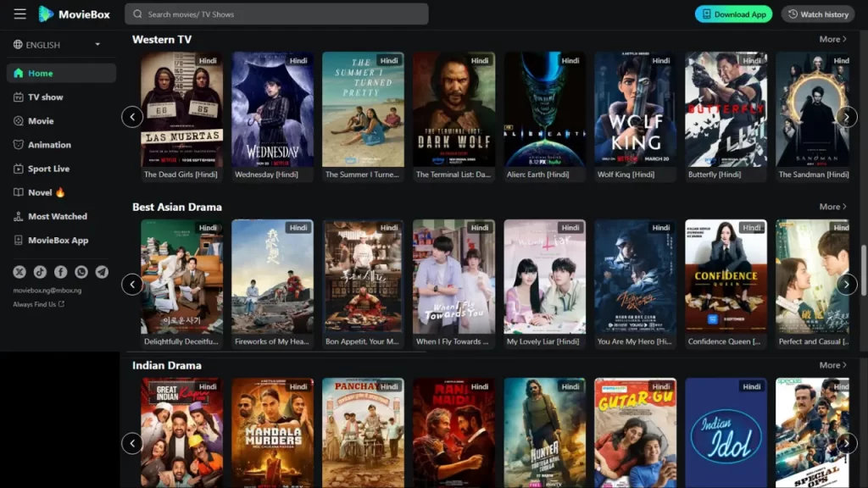Open the WhatsApp social icon
This screenshot has width=868, height=488.
pos(81,272)
